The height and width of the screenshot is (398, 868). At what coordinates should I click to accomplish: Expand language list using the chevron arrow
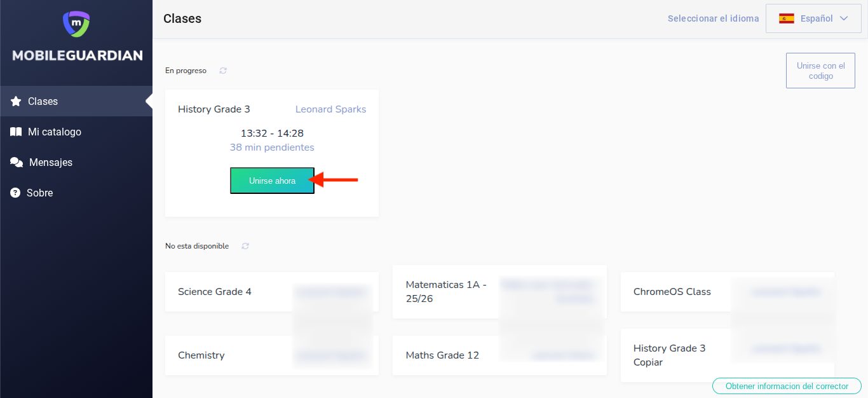click(x=844, y=18)
